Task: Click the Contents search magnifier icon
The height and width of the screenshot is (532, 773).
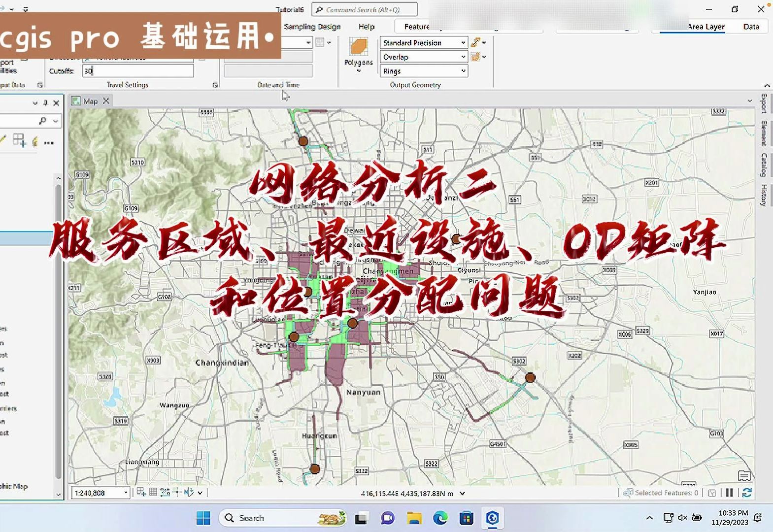Action: coord(43,121)
